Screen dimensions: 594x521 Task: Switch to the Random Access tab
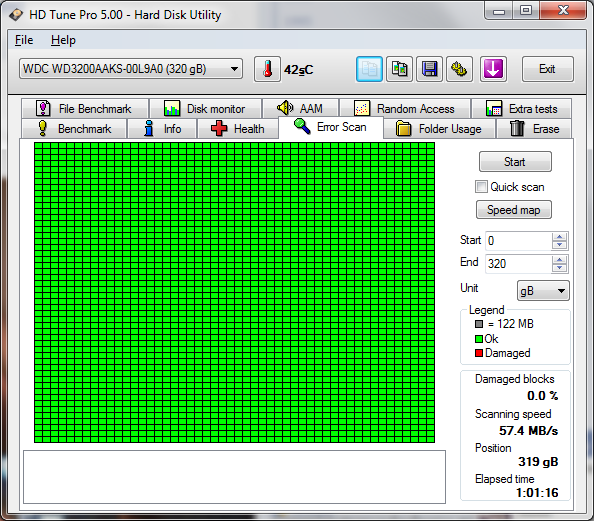click(405, 109)
